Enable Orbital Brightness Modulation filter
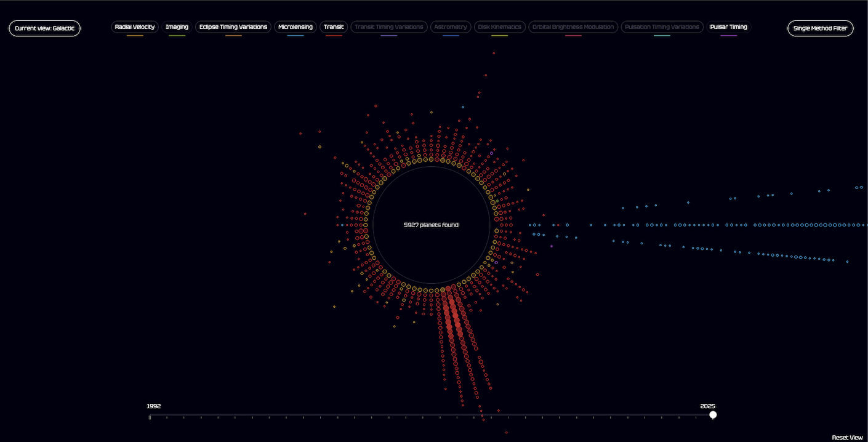The image size is (868, 442). click(x=573, y=27)
